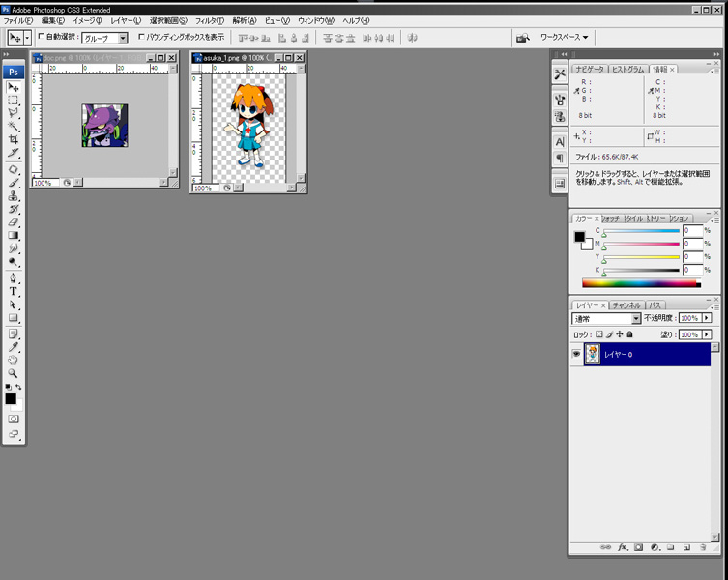Open the Paragraph panel icon in dock
The image size is (728, 580).
pyautogui.click(x=560, y=158)
